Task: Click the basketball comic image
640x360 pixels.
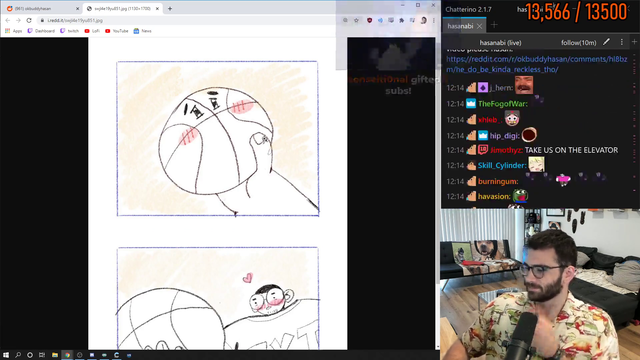Action: click(218, 193)
